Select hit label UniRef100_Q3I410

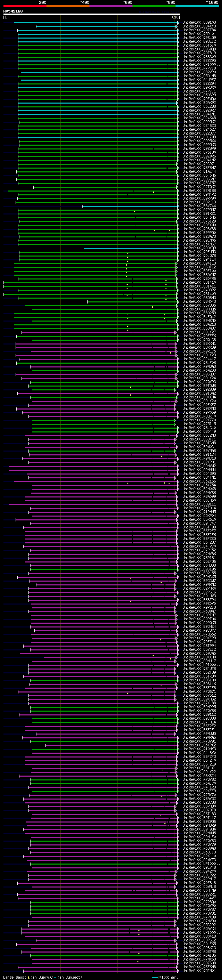199,283
